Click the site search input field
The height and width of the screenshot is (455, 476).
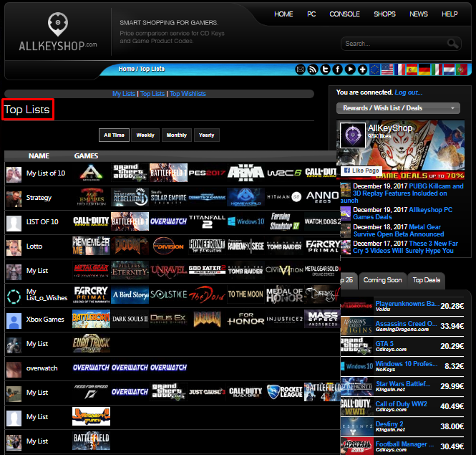(394, 44)
